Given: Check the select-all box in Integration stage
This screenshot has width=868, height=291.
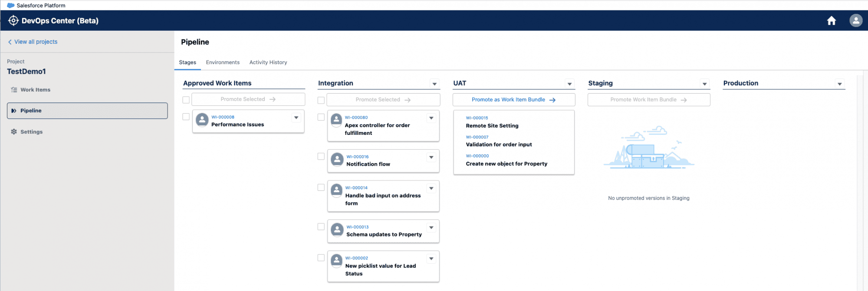Looking at the screenshot, I should click(x=321, y=100).
